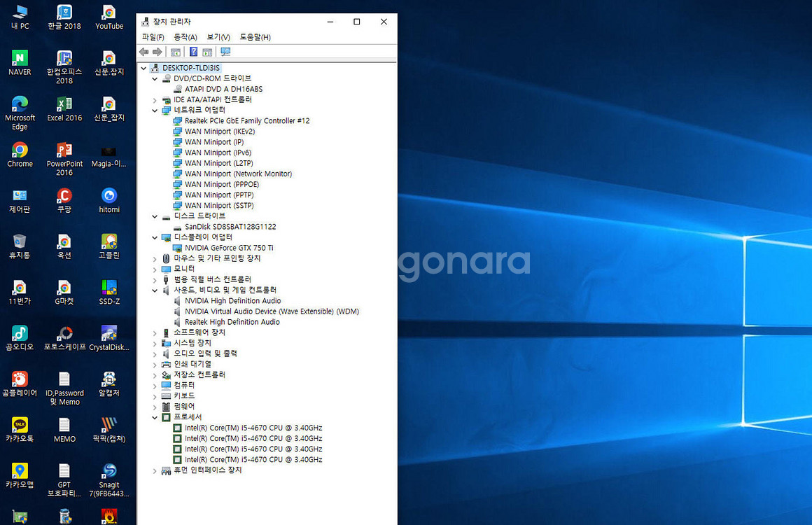Collapse the DVD/CD-ROM 드라이브 category
Image resolution: width=812 pixels, height=525 pixels.
click(154, 78)
